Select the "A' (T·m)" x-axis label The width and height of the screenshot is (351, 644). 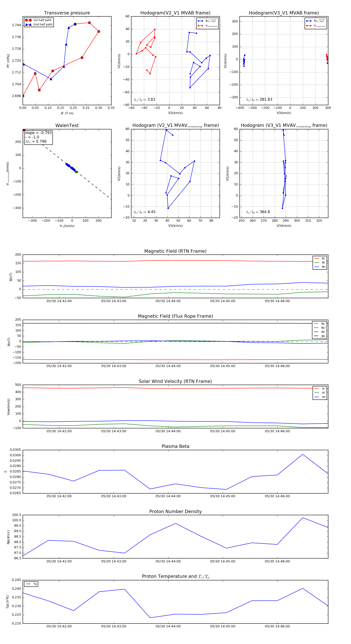[67, 113]
